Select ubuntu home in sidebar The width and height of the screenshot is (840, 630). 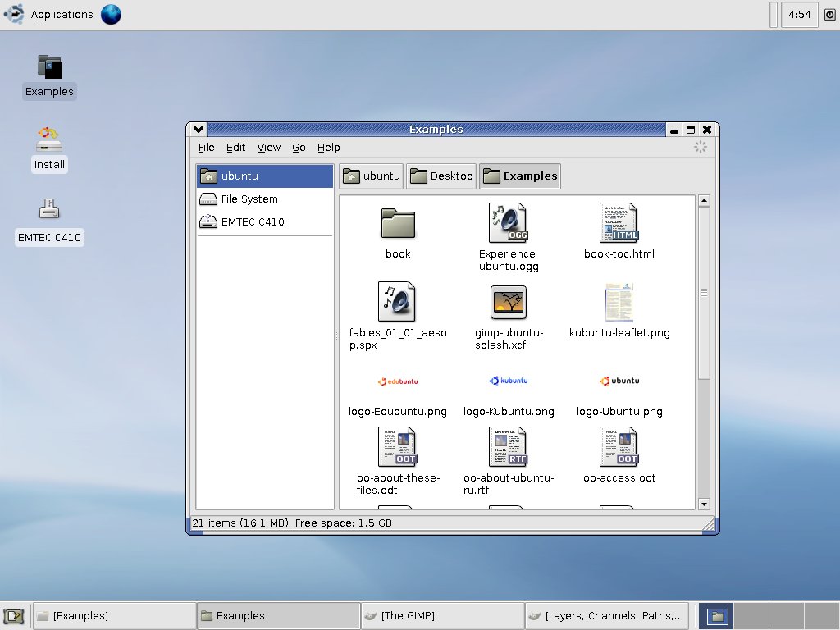pyautogui.click(x=265, y=176)
